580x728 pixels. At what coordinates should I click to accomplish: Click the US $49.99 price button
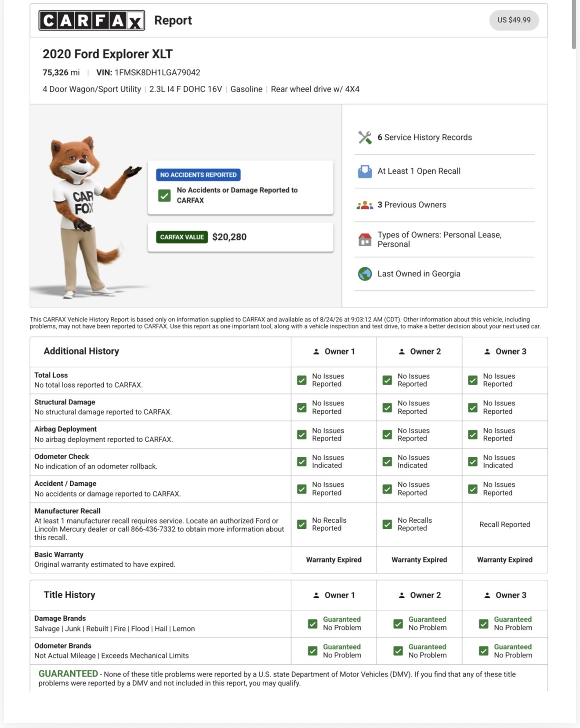click(x=514, y=20)
